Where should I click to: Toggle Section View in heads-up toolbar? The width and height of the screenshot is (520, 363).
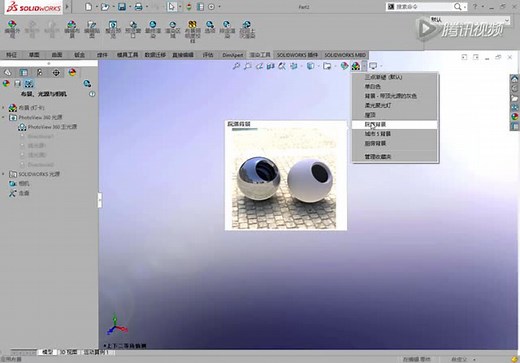point(270,66)
